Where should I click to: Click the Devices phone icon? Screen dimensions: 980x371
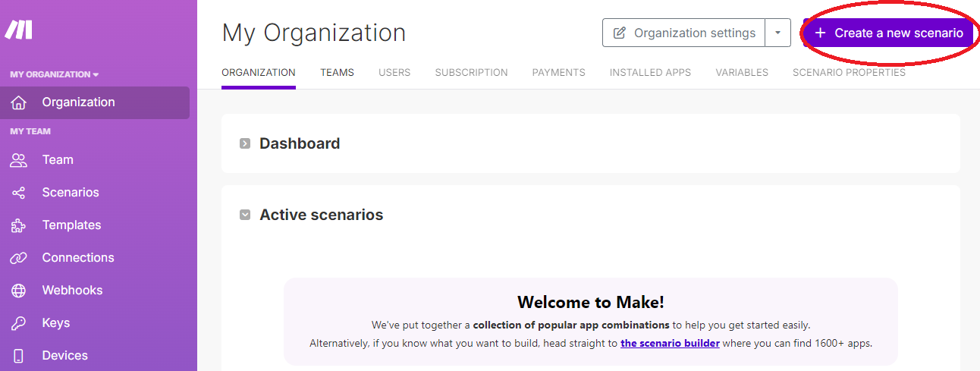point(19,356)
